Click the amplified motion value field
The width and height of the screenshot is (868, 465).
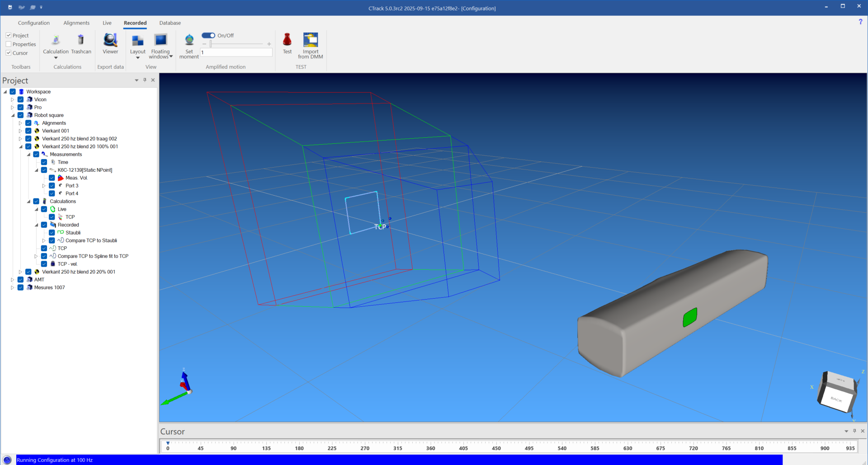pyautogui.click(x=236, y=52)
